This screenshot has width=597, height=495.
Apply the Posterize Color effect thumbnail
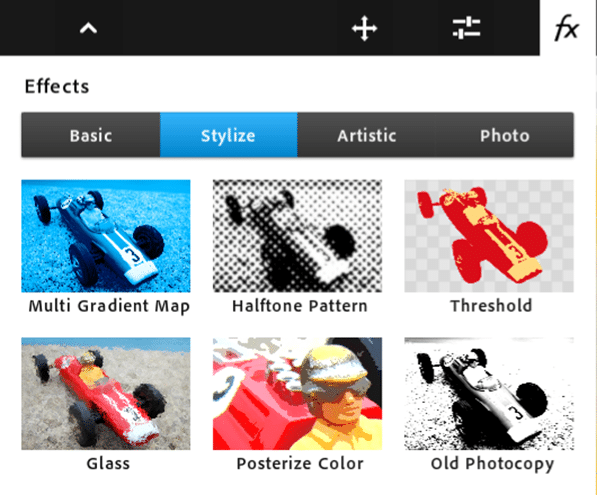(x=297, y=394)
